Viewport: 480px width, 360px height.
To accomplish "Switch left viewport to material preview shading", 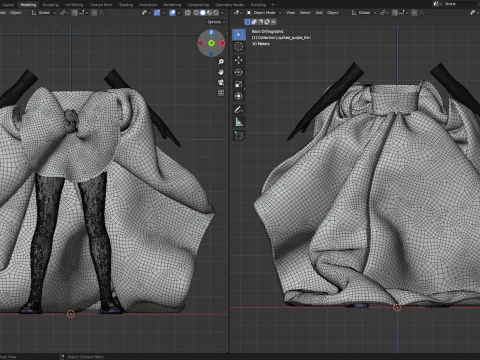I will pos(209,13).
